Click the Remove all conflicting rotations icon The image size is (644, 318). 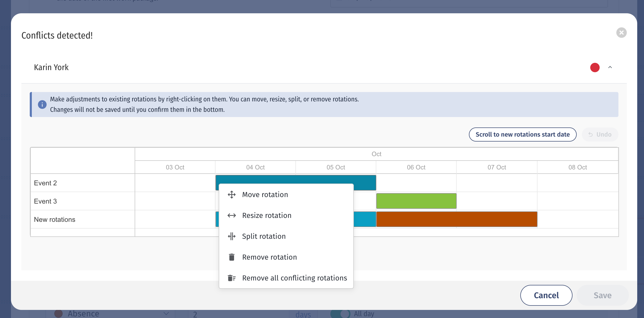(x=231, y=278)
